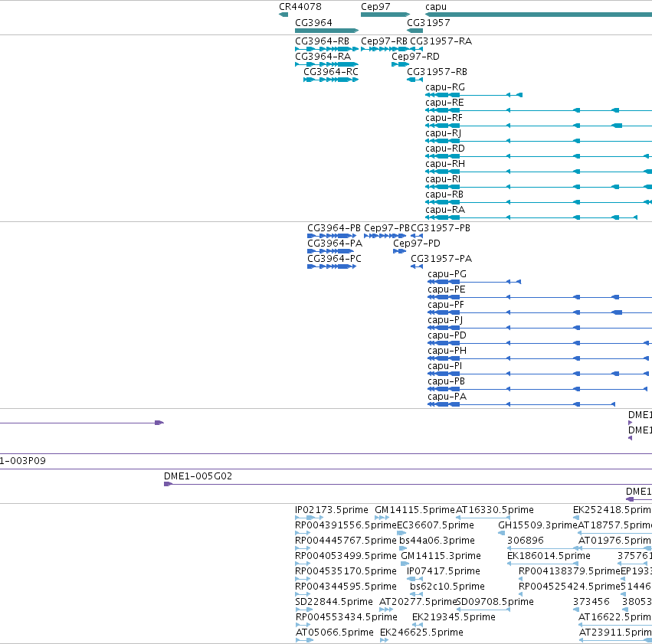Click protein label Cep97-PD
This screenshot has height=644, width=652.
click(x=417, y=244)
